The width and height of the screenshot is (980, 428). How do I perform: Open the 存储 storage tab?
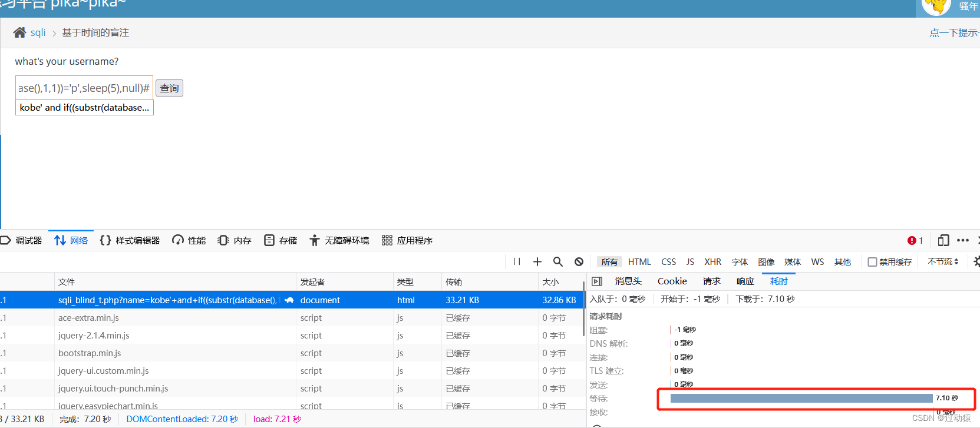point(281,240)
